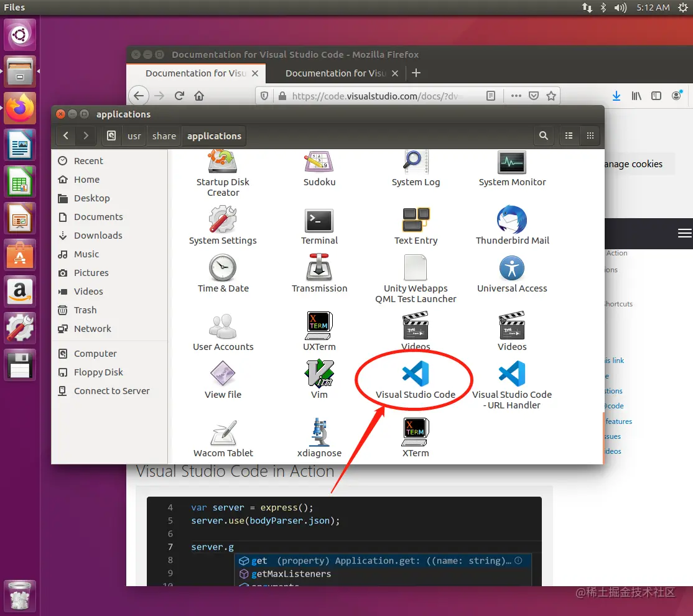The height and width of the screenshot is (616, 693).
Task: Open the page actions ellipsis menu
Action: click(515, 96)
